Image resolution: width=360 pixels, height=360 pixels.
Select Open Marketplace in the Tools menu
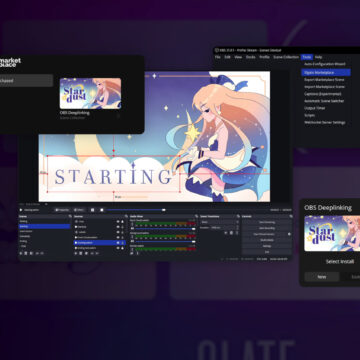click(x=326, y=72)
